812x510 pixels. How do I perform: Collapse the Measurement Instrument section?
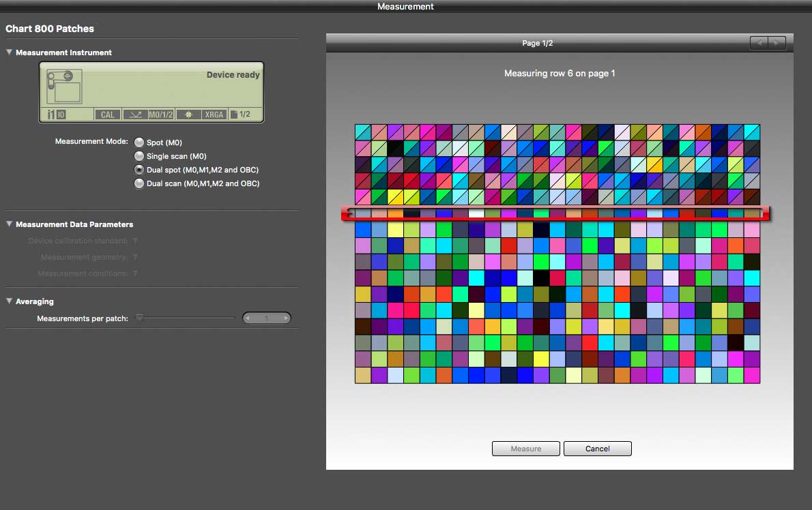(9, 52)
